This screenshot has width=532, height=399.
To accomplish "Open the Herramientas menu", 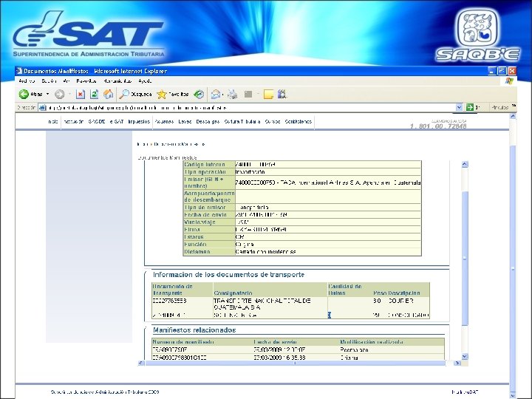I will tap(117, 80).
